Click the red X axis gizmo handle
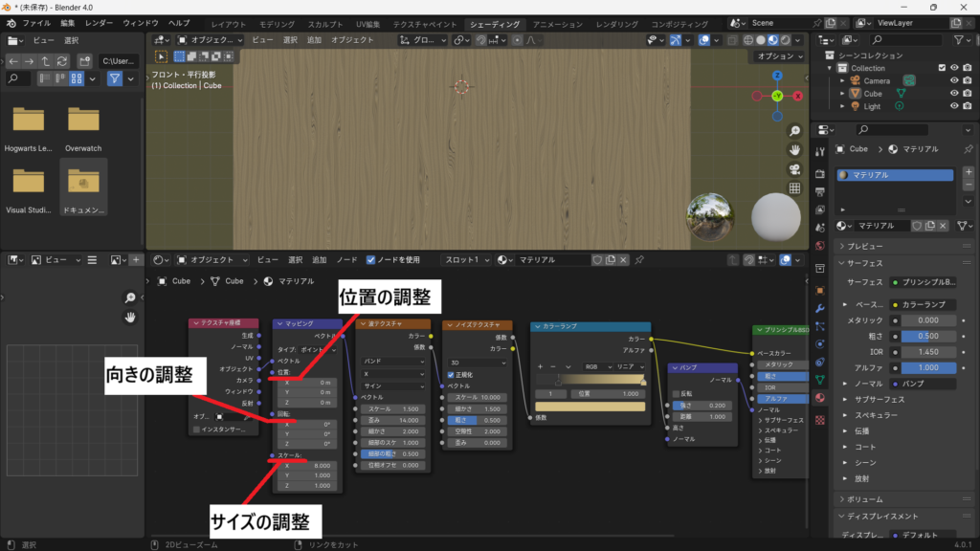This screenshot has width=980, height=551. point(797,96)
